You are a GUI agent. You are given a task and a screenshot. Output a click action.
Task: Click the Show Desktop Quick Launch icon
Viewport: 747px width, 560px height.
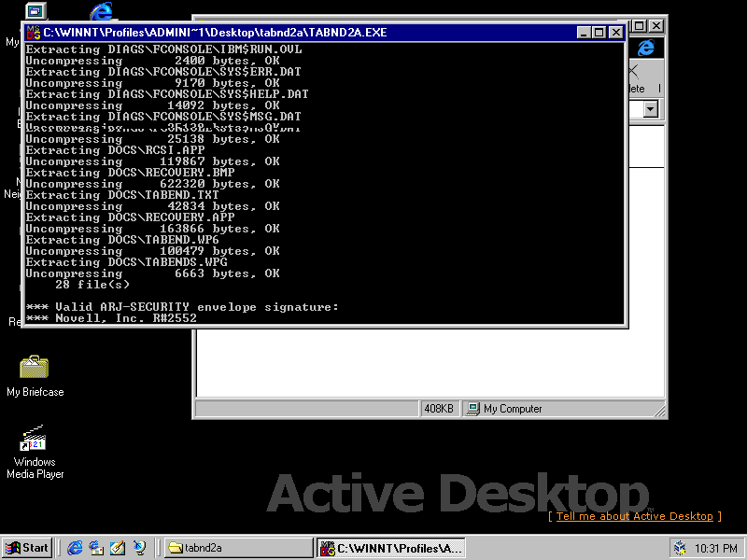(118, 548)
